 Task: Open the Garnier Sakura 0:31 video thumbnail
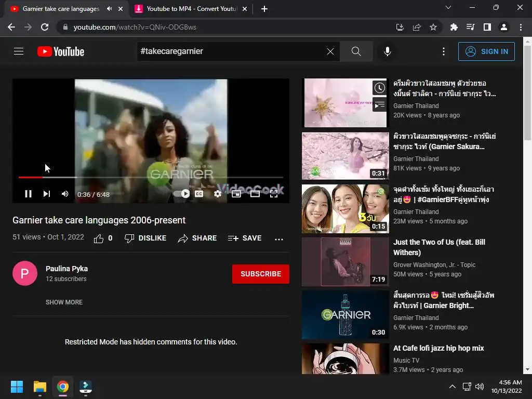345,156
